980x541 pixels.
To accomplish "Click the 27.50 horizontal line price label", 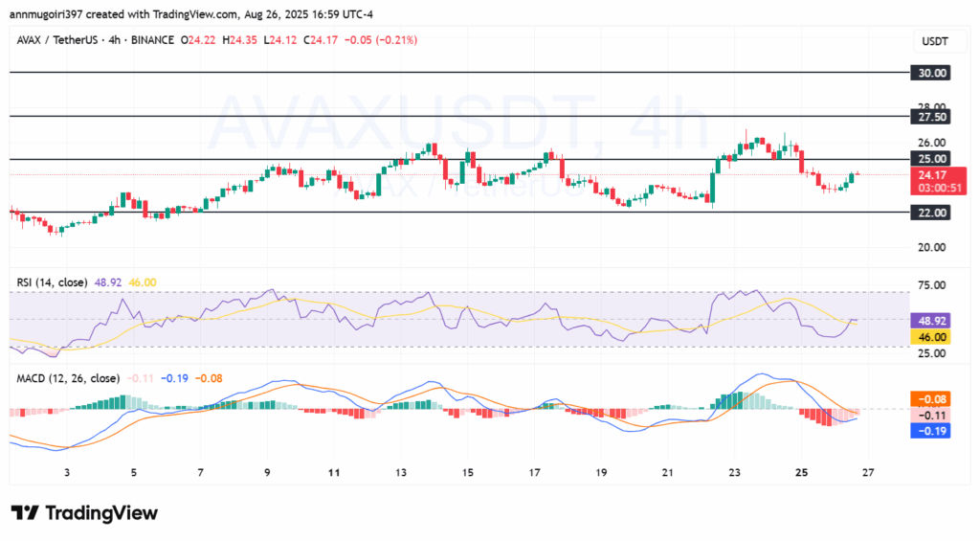I will (x=930, y=117).
